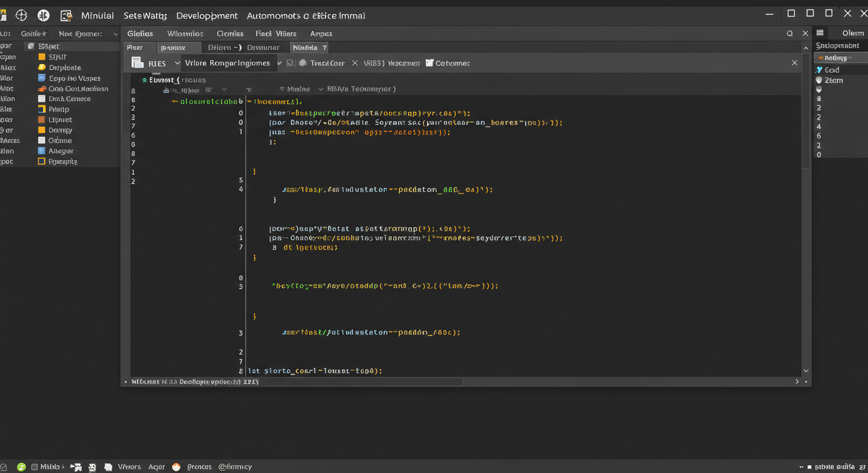Screen dimensions: 868x473
Task: Open the RIES dropdown arrow
Action: click(x=178, y=63)
